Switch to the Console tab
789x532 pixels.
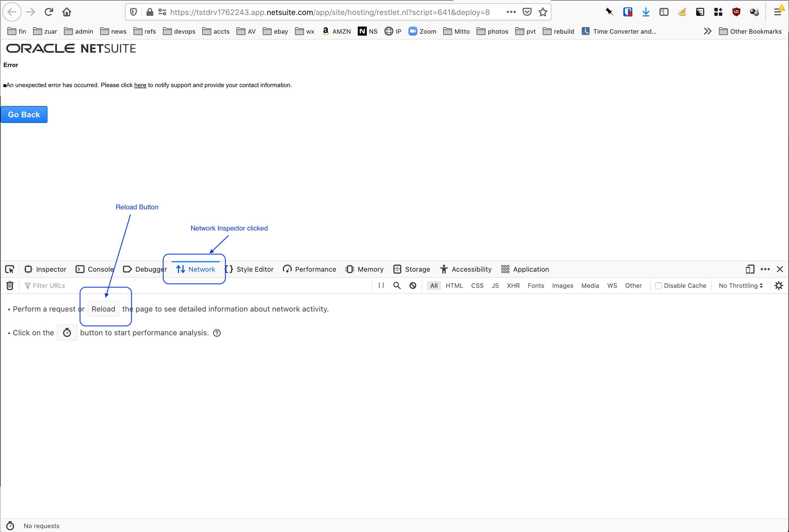pyautogui.click(x=95, y=269)
